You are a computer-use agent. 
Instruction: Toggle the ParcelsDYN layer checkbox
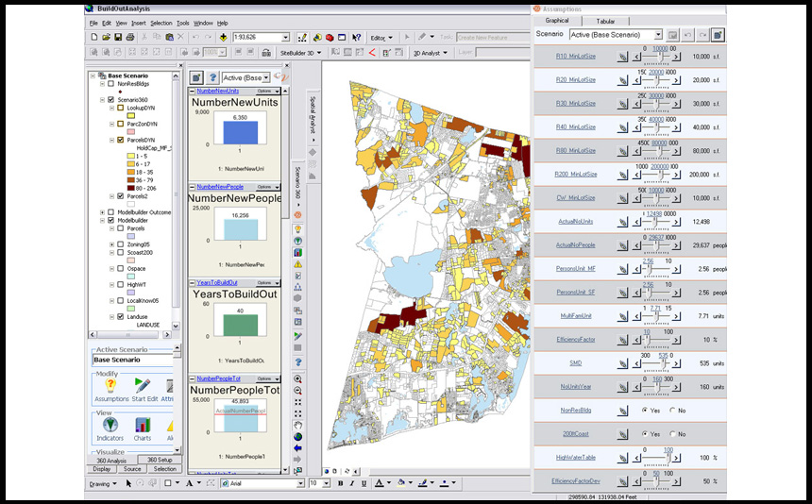[x=121, y=140]
